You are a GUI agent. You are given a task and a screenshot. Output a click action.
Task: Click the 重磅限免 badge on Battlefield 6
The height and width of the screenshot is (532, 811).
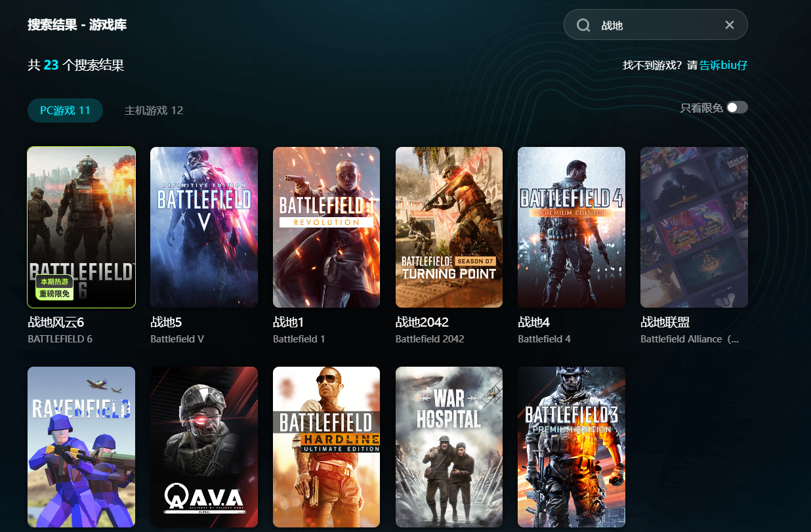pos(54,293)
